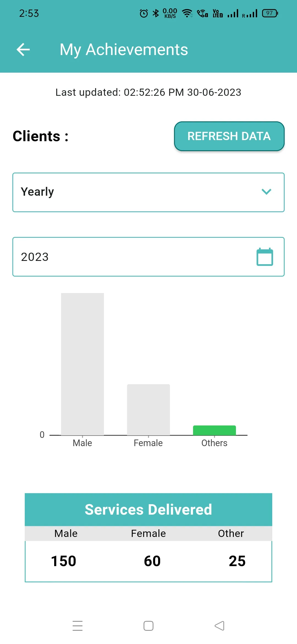Tap the Female gray bar in chart
The width and height of the screenshot is (297, 644).
click(x=148, y=410)
